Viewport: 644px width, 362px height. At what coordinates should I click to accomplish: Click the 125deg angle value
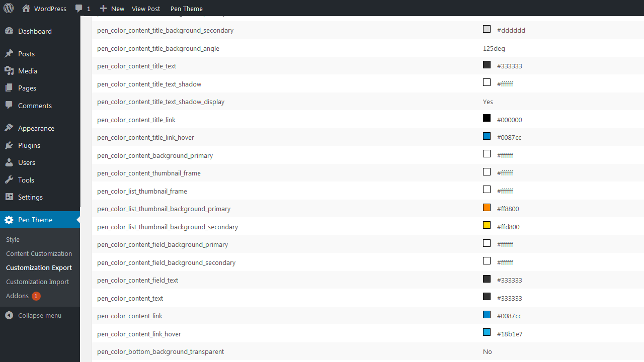coord(494,49)
